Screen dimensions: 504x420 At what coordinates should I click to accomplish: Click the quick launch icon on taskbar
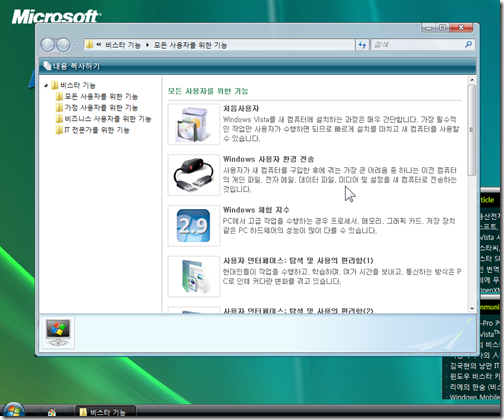(x=52, y=412)
